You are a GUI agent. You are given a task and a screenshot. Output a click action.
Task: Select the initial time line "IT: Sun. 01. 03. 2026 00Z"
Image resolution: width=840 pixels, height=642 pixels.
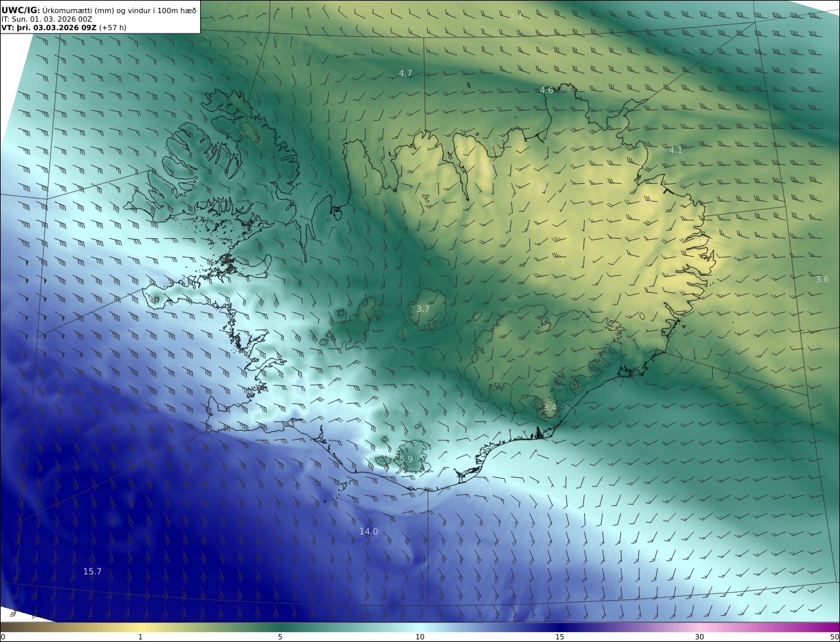[x=47, y=20]
